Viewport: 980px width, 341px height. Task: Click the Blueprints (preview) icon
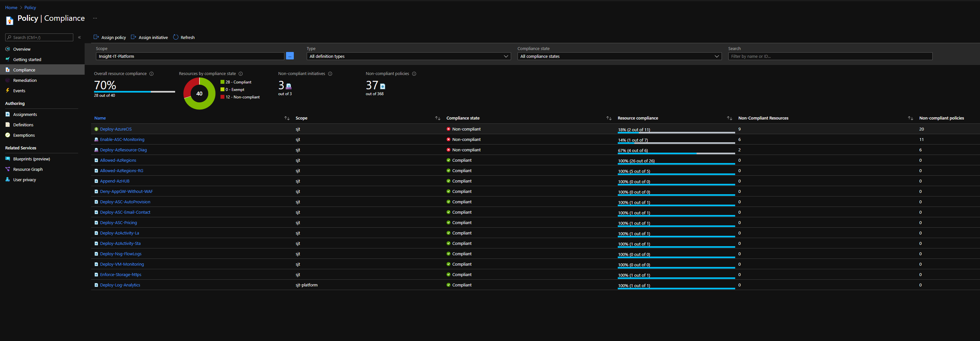tap(7, 159)
